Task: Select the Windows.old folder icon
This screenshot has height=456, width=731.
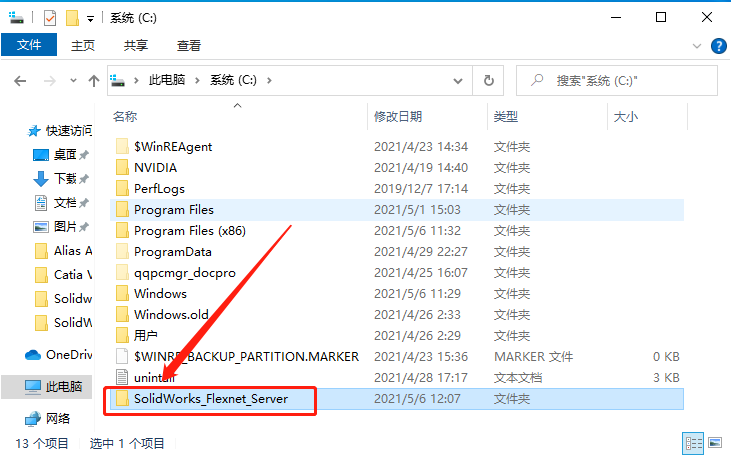Action: (x=122, y=314)
